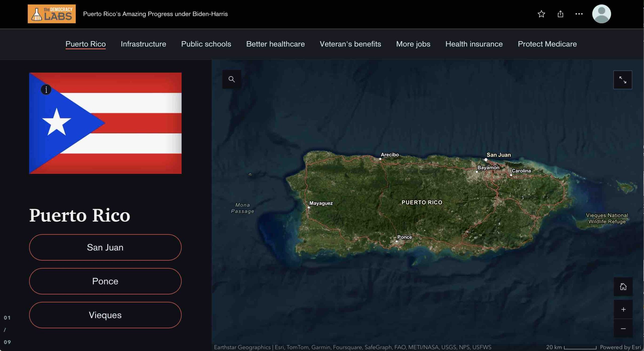
Task: Zoom out on the map
Action: [x=623, y=328]
